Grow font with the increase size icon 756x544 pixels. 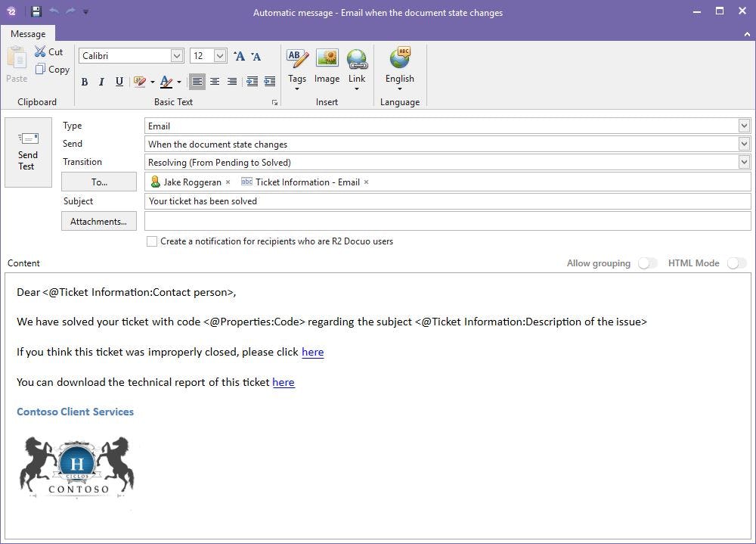click(x=239, y=56)
